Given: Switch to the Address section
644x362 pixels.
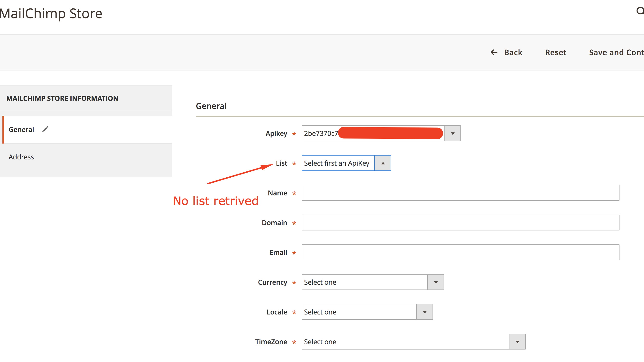Looking at the screenshot, I should tap(21, 157).
